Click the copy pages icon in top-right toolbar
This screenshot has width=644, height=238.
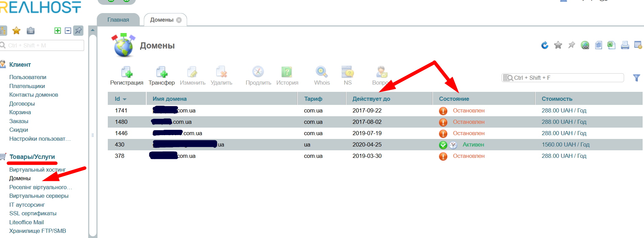(598, 45)
